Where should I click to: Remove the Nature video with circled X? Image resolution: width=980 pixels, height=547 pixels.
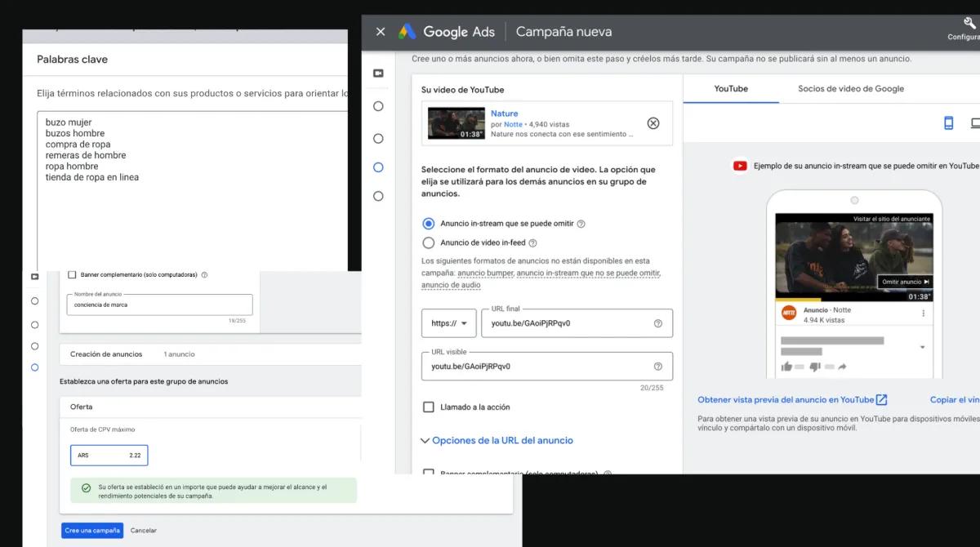point(653,123)
